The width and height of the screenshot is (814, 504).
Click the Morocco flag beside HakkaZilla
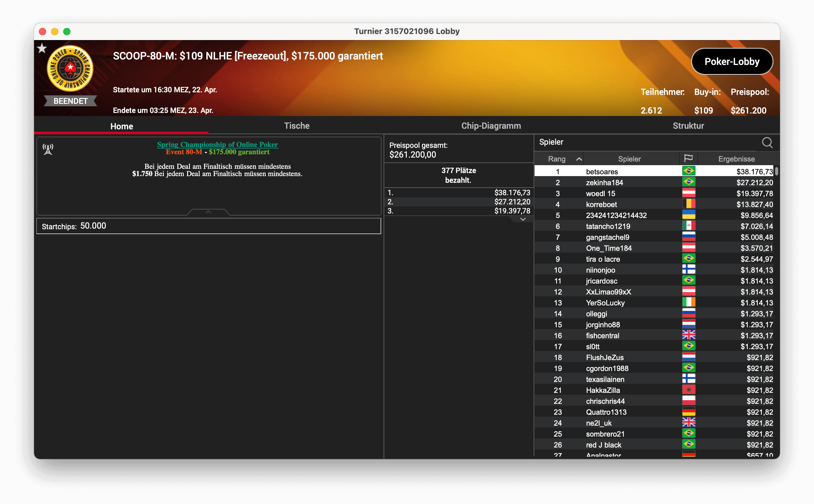pyautogui.click(x=689, y=390)
